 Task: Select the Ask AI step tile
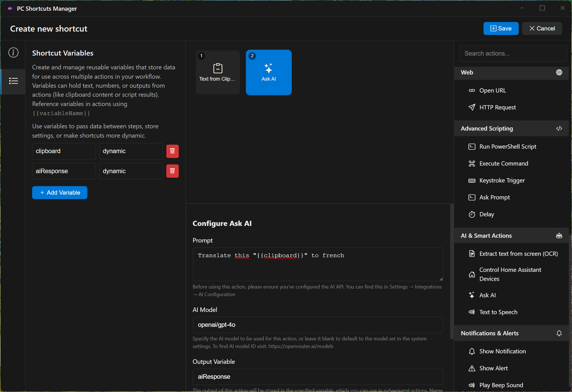click(268, 72)
